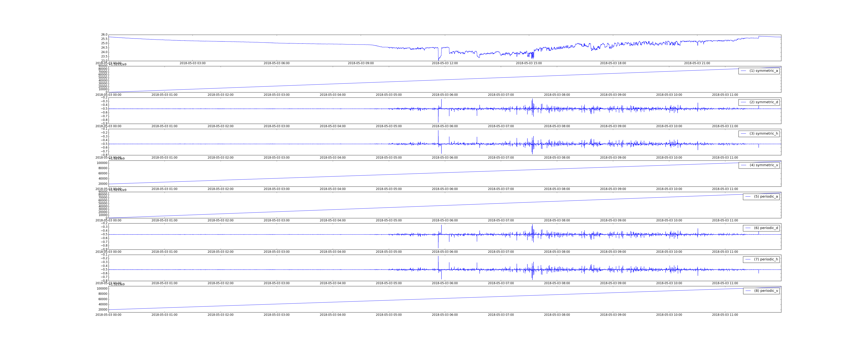Screen dimensions: 868x347
Task: Click the (4) symmetric_v legend label
Action: 763,165
